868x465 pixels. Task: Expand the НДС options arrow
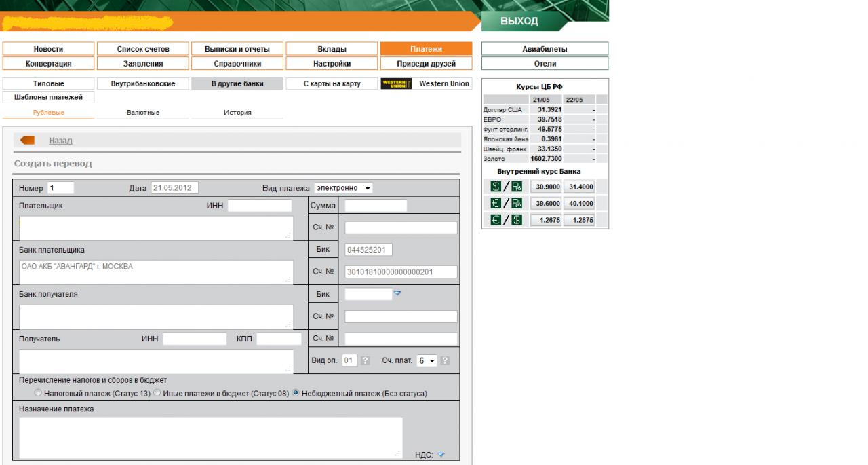(441, 455)
